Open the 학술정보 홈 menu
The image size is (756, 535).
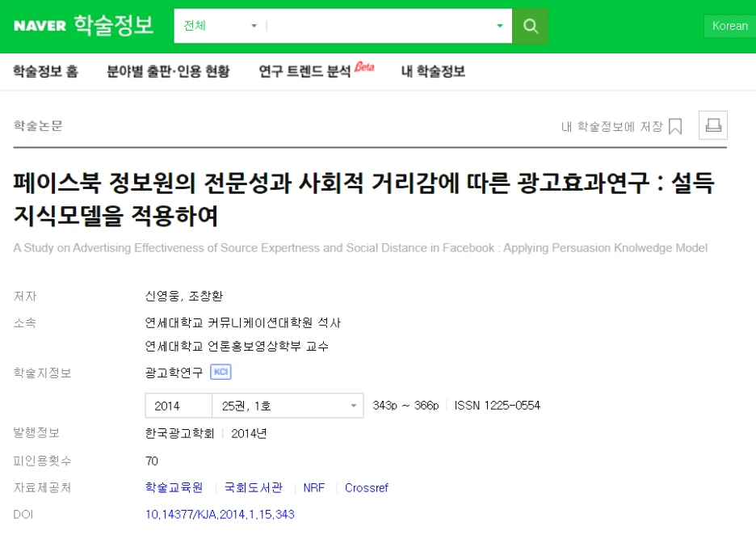45,71
